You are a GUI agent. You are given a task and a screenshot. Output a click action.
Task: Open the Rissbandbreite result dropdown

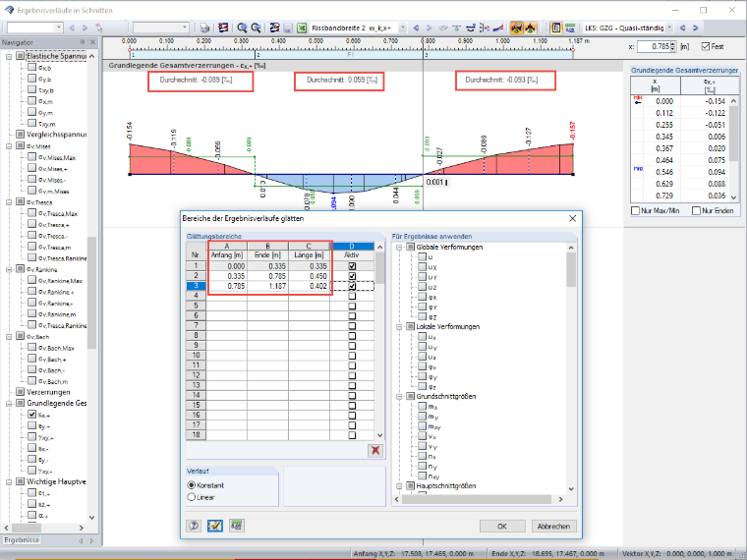click(403, 28)
